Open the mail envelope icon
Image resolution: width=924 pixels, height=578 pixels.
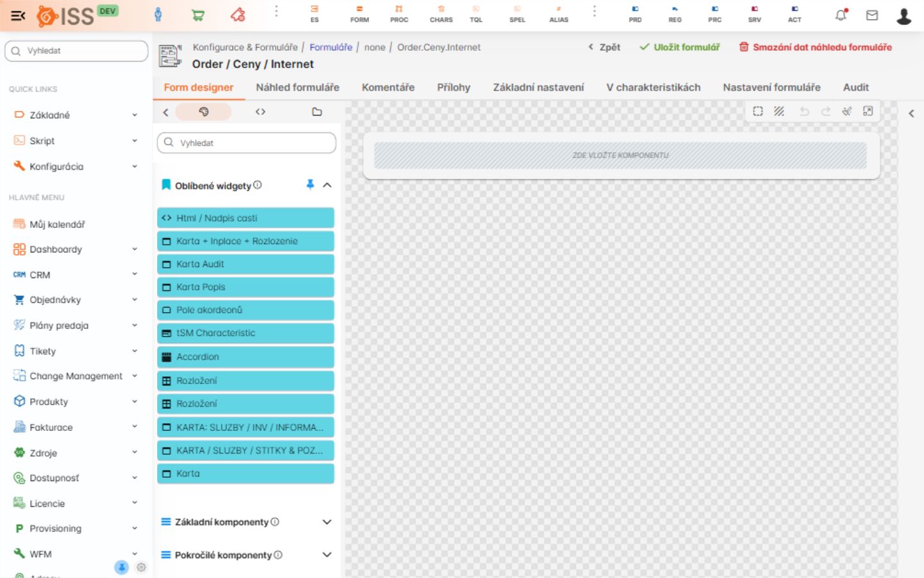click(x=872, y=15)
